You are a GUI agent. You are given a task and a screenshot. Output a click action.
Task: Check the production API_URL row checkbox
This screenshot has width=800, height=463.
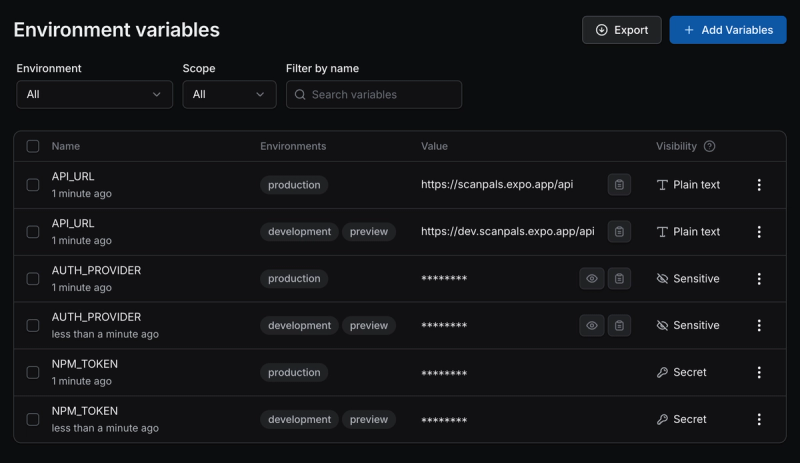click(x=33, y=185)
